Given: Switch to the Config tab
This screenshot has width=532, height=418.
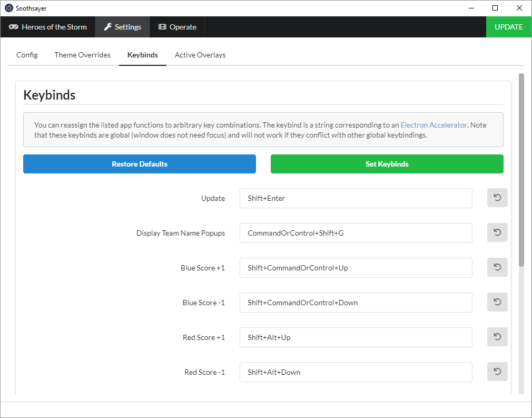Looking at the screenshot, I should coord(27,55).
